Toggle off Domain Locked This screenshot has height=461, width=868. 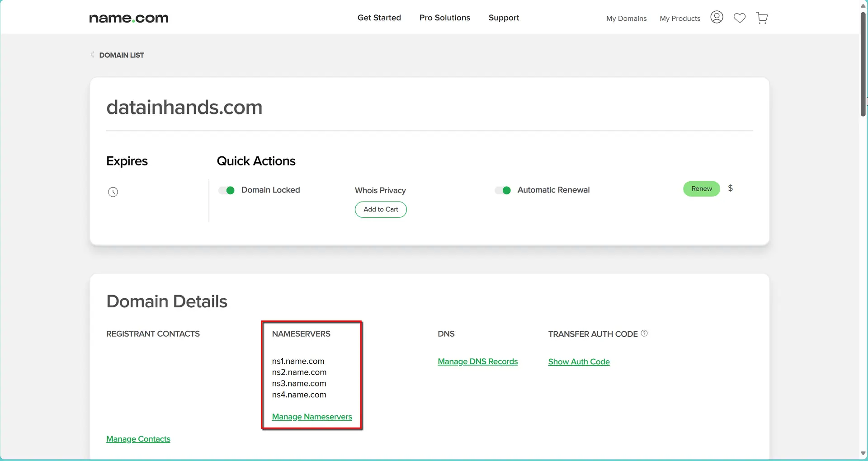(226, 190)
